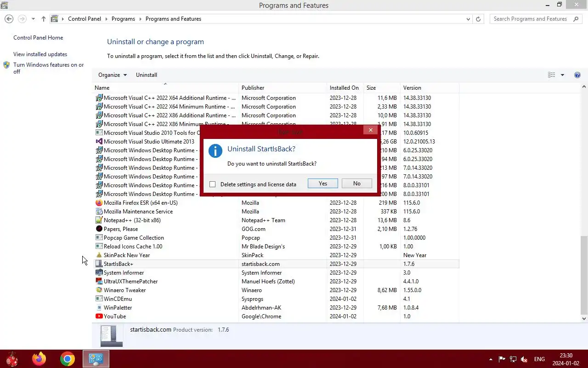Select the Winaero Tweaker row text

point(124,290)
